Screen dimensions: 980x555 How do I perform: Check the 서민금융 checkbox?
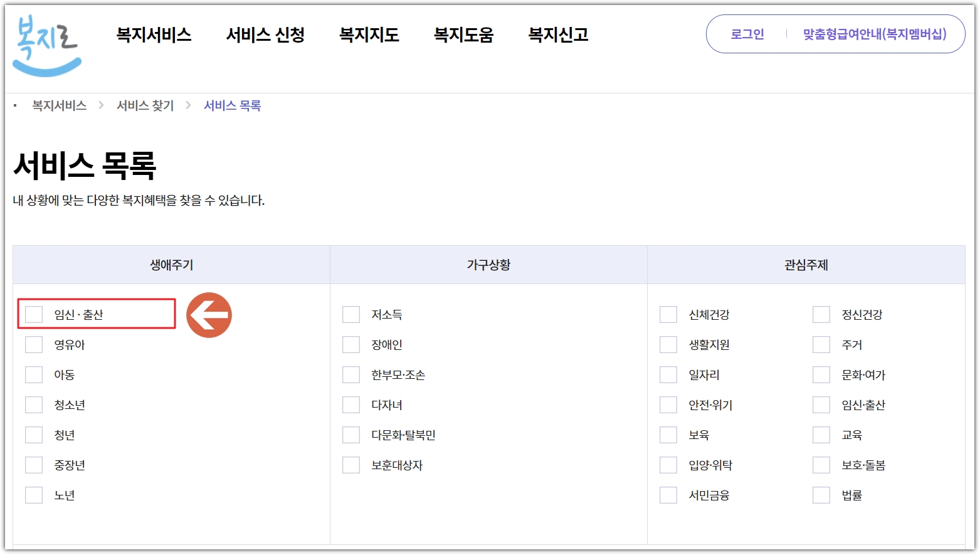(x=668, y=494)
